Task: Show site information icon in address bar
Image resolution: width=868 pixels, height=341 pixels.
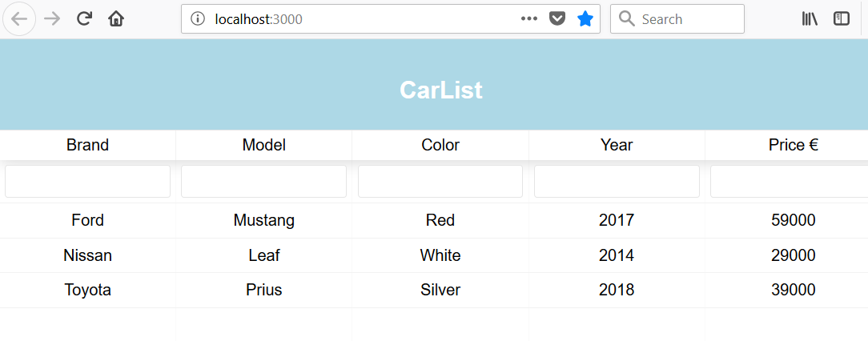Action: pyautogui.click(x=197, y=19)
